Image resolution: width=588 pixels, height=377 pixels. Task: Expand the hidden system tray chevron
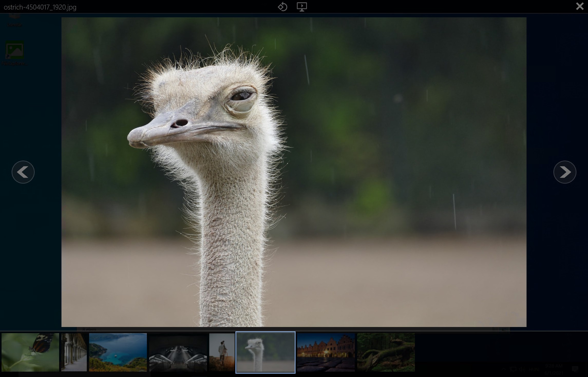(504, 369)
